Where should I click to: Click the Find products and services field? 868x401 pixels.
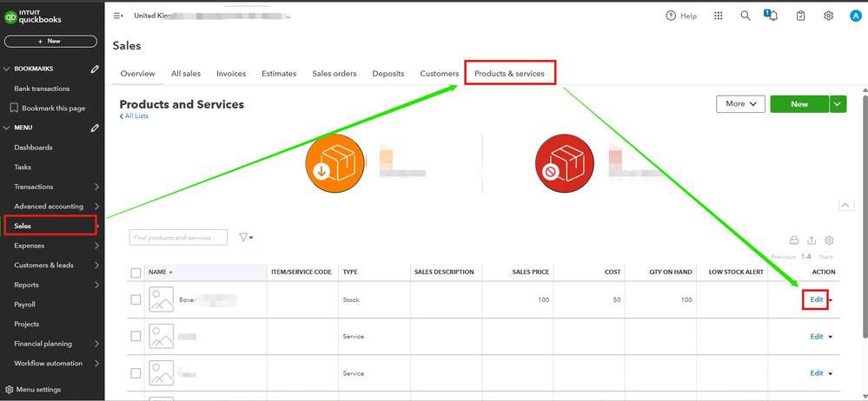point(178,237)
